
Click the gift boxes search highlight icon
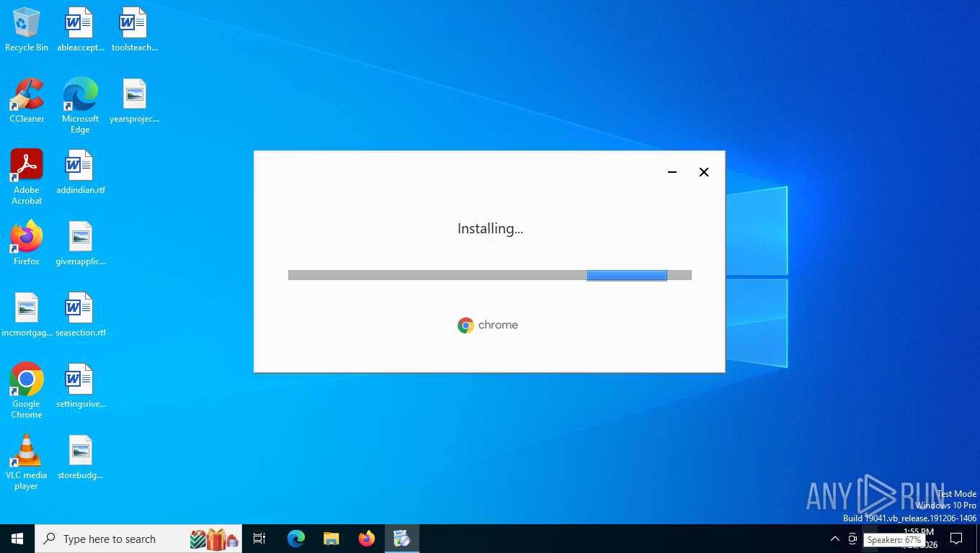[x=215, y=539]
